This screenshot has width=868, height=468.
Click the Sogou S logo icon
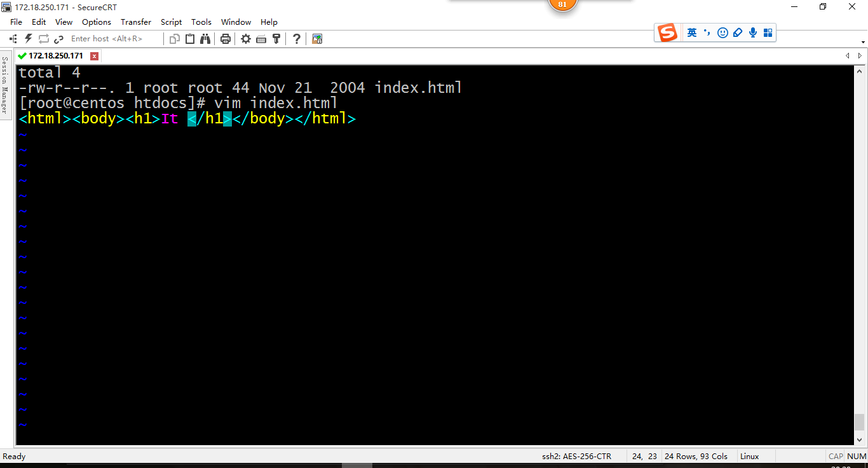point(667,32)
